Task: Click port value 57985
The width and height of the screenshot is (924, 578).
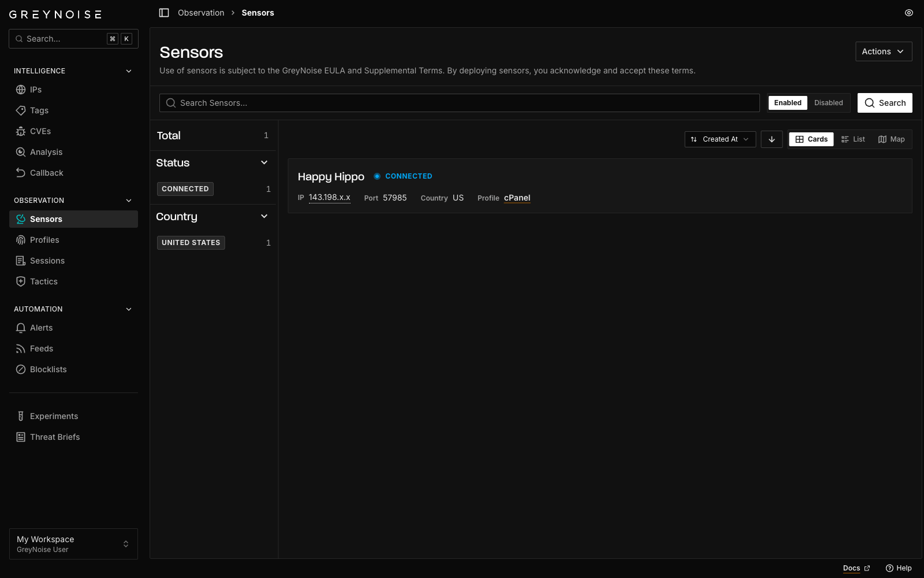Action: [395, 198]
